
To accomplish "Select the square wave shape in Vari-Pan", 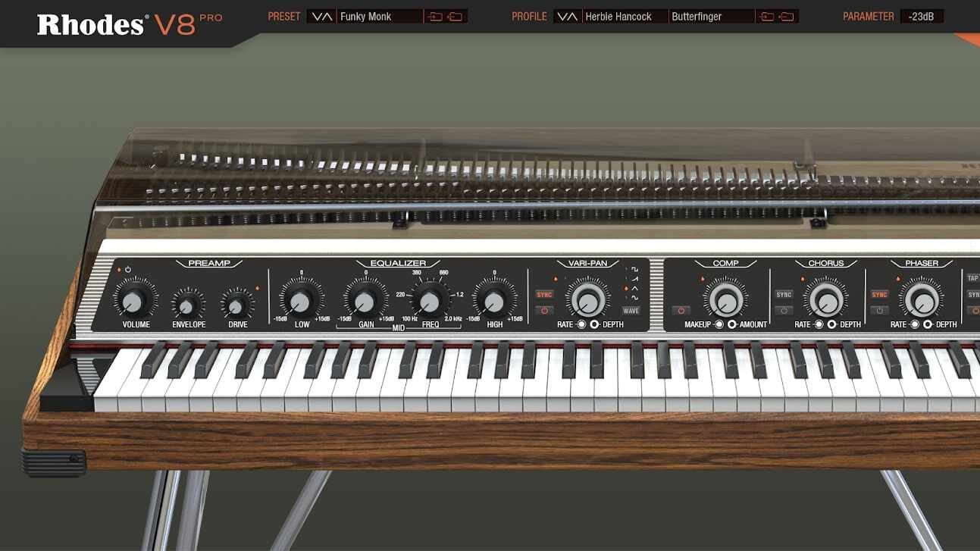I will pyautogui.click(x=634, y=270).
